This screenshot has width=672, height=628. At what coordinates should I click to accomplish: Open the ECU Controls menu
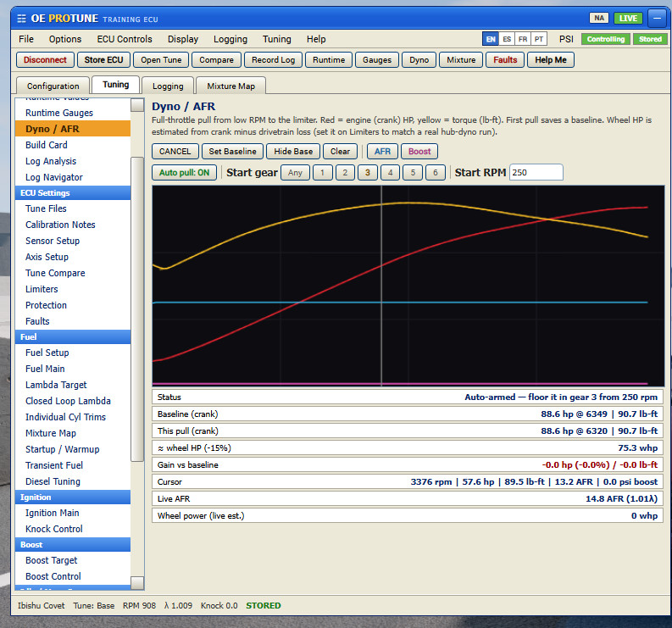coord(125,39)
